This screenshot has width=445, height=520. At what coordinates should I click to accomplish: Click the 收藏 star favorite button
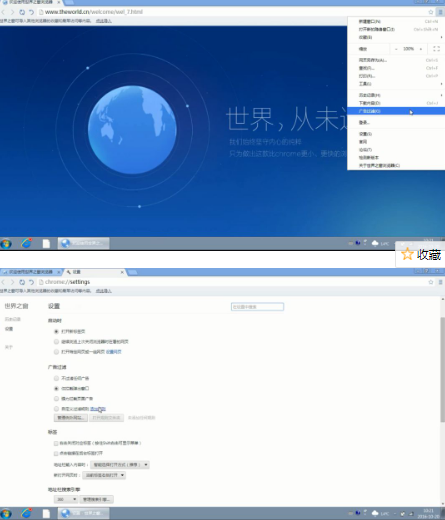click(x=420, y=255)
